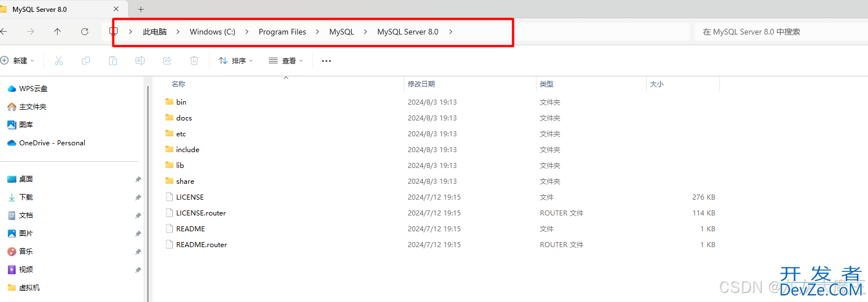Click the Share icon in toolbar
Screen dimensions: 868x302
167,61
